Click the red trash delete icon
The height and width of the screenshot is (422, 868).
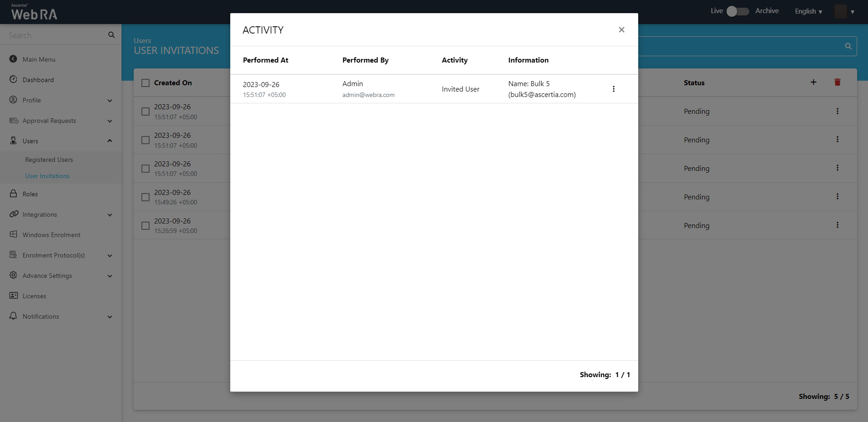point(837,82)
